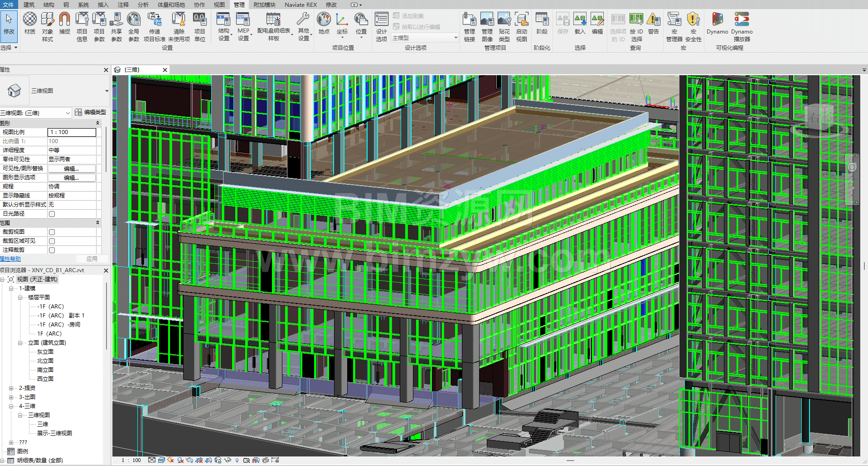The height and width of the screenshot is (466, 868).
Task: Toggle the 裁剪视图 checkbox
Action: (52, 232)
